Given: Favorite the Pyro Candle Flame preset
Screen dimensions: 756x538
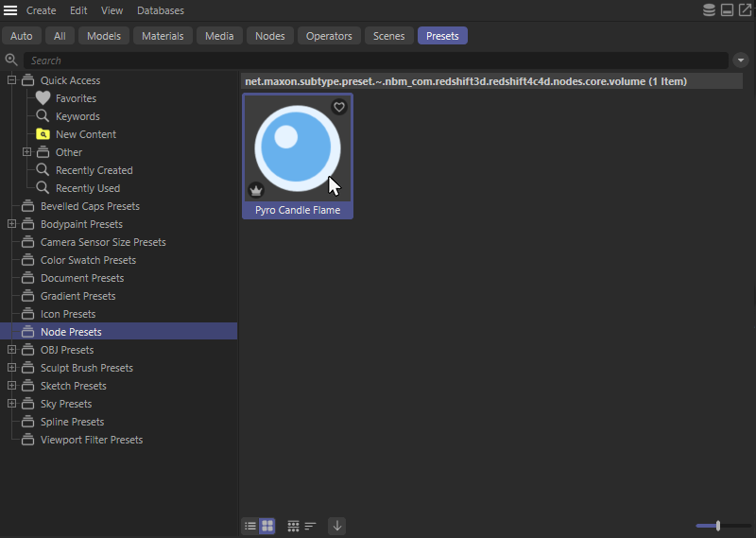Looking at the screenshot, I should coord(339,107).
